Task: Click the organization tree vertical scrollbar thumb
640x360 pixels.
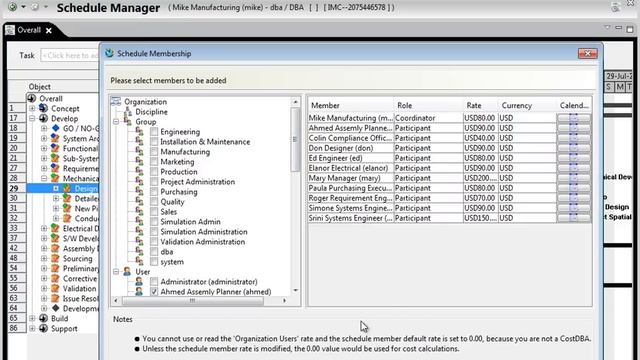Action: pos(295,140)
